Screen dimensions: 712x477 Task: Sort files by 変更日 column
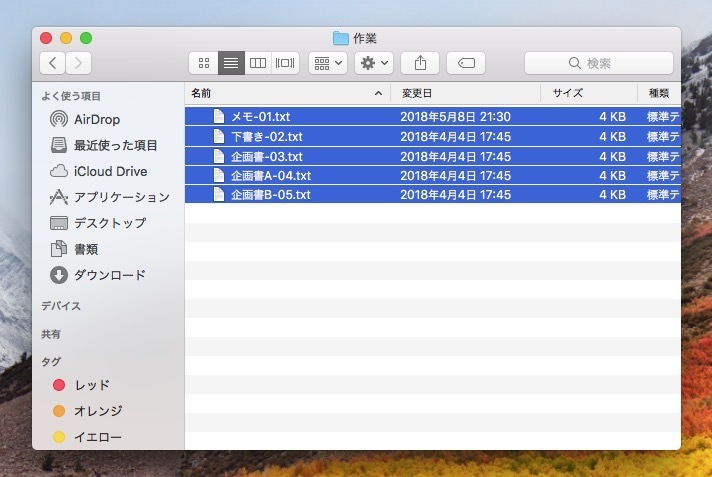point(465,93)
